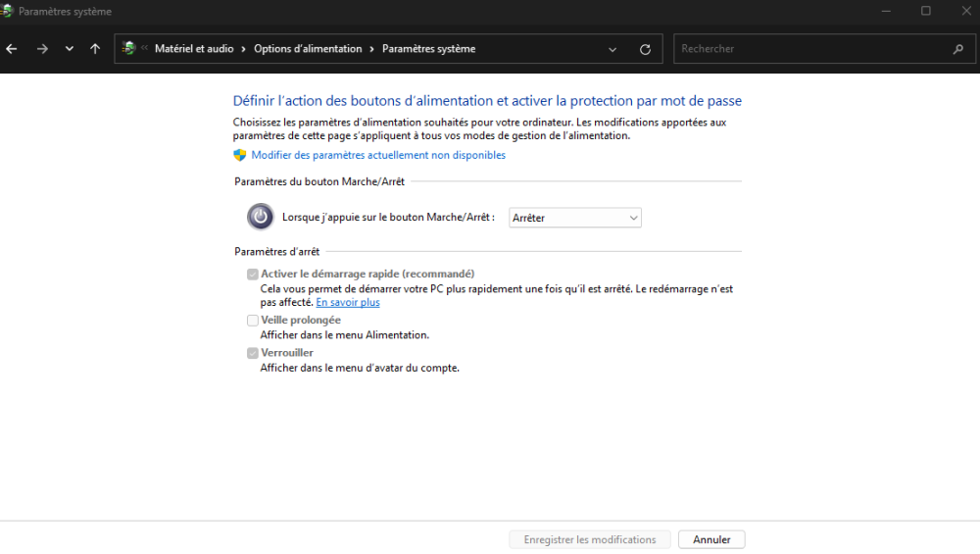This screenshot has height=554, width=980.
Task: Expand the address bar history dropdown
Action: pos(612,49)
